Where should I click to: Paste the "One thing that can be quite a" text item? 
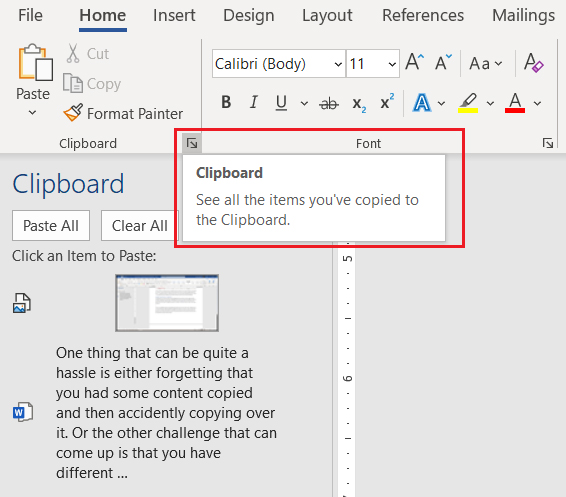166,413
